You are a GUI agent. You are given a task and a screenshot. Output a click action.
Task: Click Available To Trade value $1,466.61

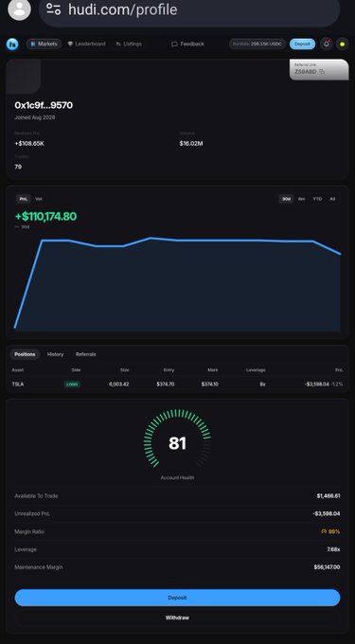point(328,495)
